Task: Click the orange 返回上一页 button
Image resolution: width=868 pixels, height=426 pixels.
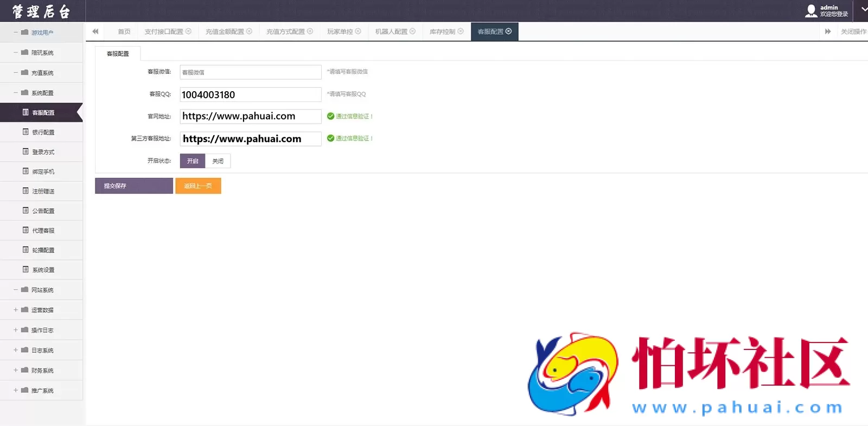Action: click(x=198, y=186)
